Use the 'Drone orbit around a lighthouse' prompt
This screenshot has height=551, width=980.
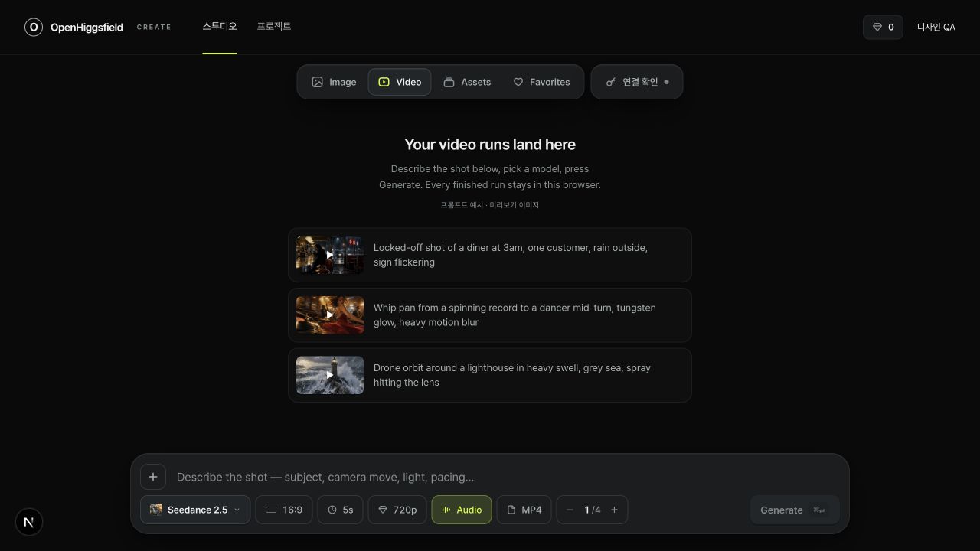click(490, 375)
